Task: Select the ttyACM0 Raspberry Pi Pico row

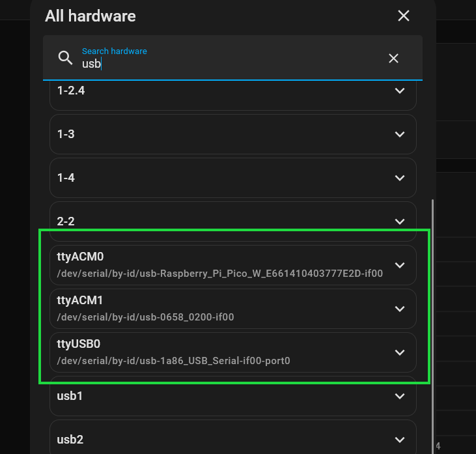Action: pos(233,265)
